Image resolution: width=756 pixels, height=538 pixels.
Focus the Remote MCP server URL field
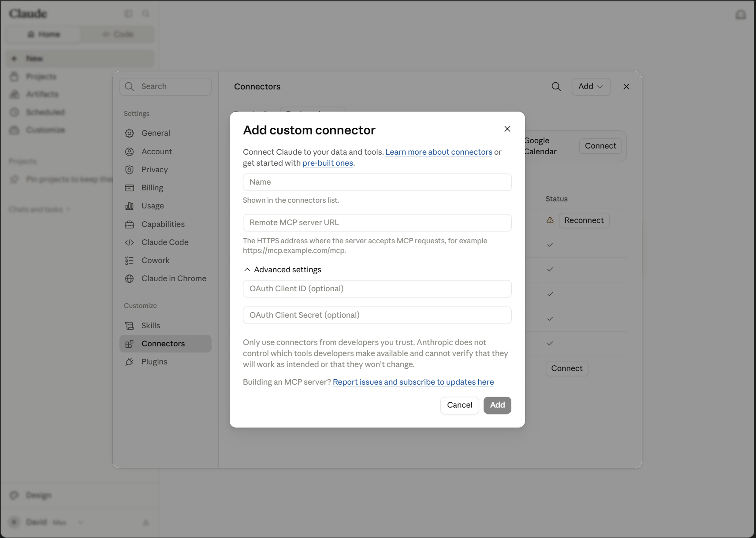coord(377,223)
